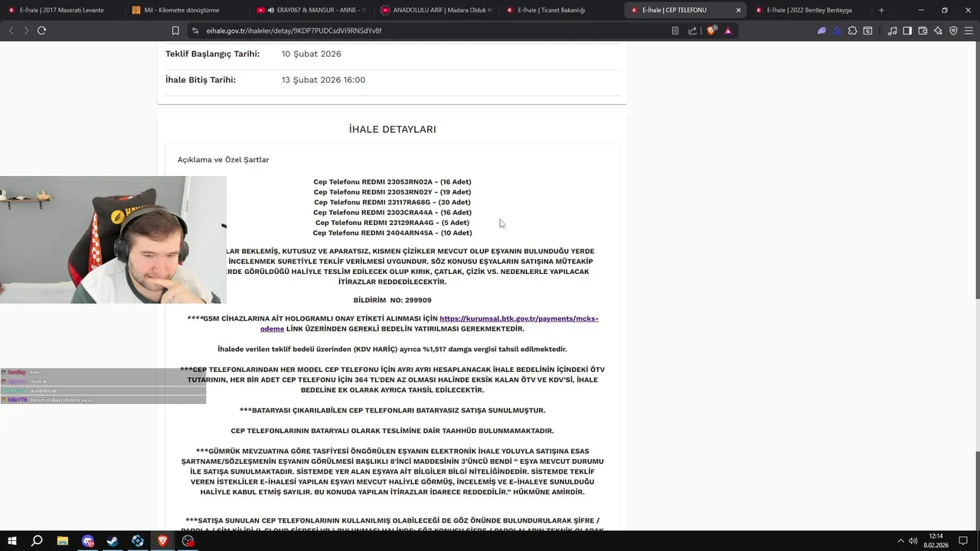The width and height of the screenshot is (980, 551).
Task: Open the kurumsal.btk.gov.tr payments link
Action: pyautogui.click(x=430, y=323)
